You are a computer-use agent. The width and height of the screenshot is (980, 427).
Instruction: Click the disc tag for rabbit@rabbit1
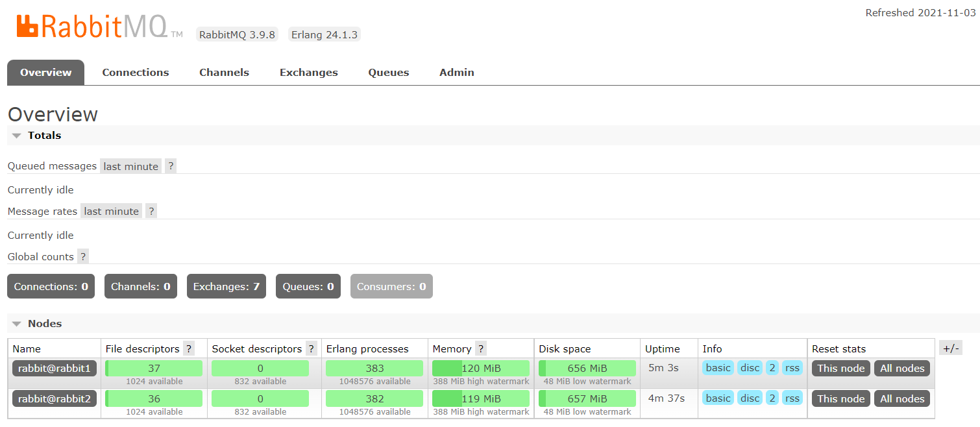(x=750, y=368)
